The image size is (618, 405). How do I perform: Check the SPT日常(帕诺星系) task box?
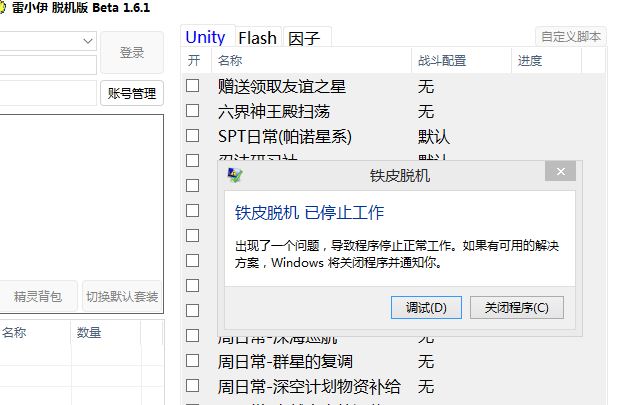pos(193,135)
